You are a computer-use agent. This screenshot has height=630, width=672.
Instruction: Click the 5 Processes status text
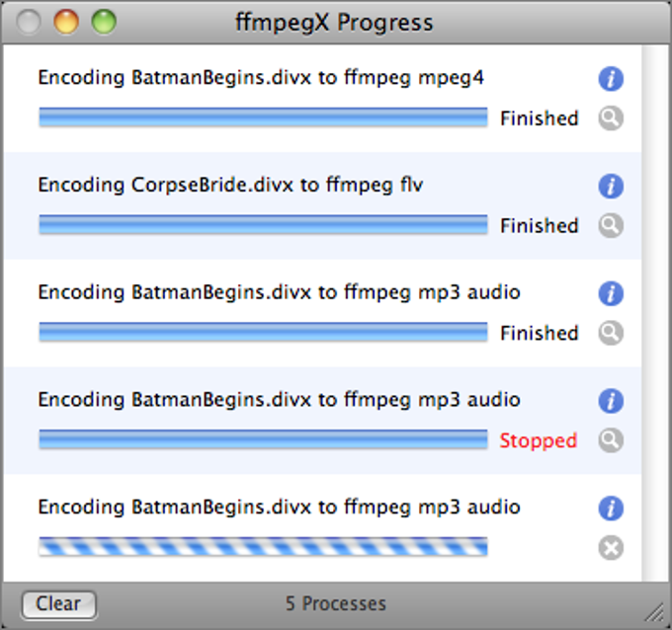coord(336,603)
